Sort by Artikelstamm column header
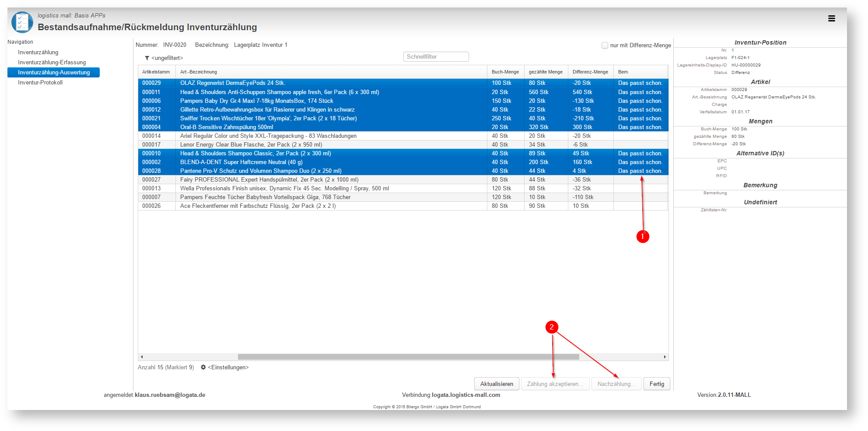This screenshot has height=431, width=868. [x=156, y=72]
